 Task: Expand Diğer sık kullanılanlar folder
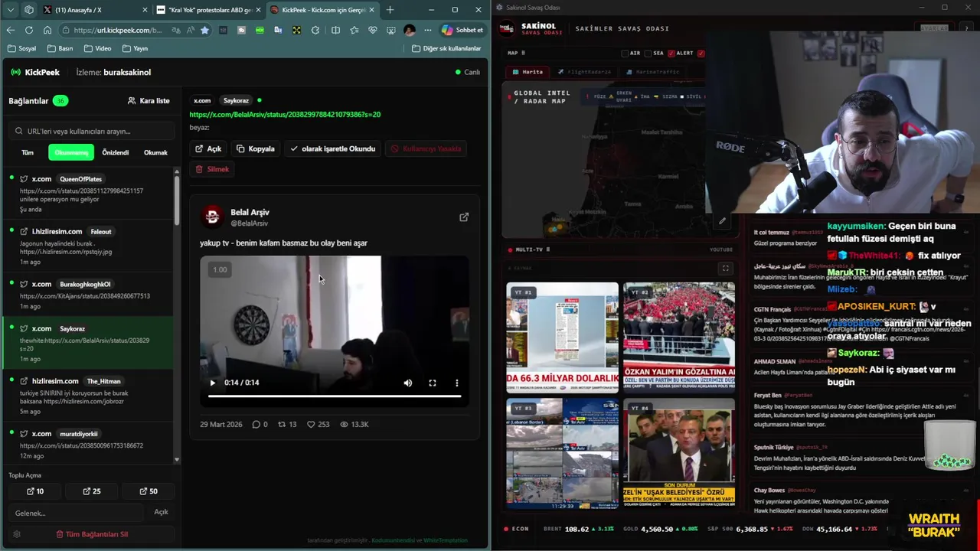pyautogui.click(x=446, y=48)
